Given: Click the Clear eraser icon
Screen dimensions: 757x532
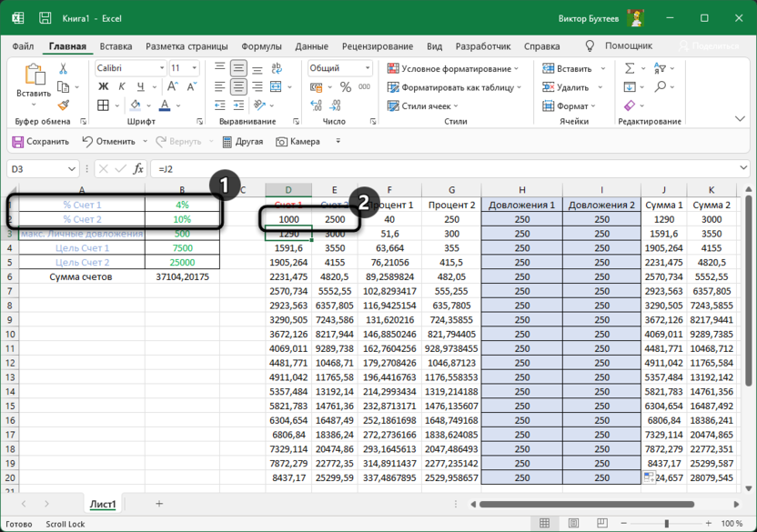Looking at the screenshot, I should (x=628, y=105).
